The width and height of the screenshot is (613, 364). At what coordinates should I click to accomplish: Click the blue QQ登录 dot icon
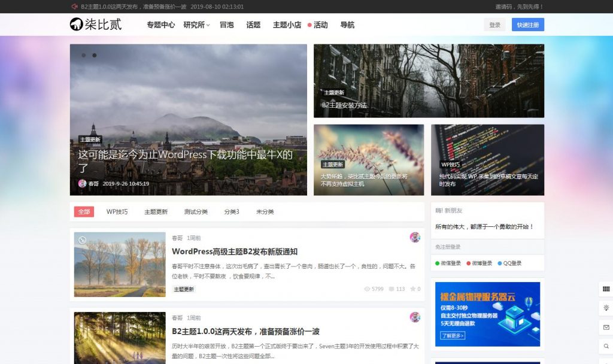pos(500,263)
